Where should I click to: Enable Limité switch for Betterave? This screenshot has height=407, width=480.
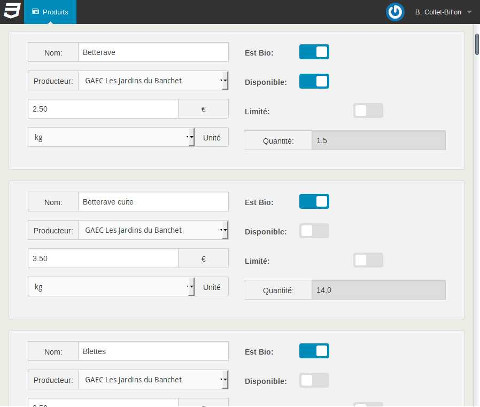368,111
